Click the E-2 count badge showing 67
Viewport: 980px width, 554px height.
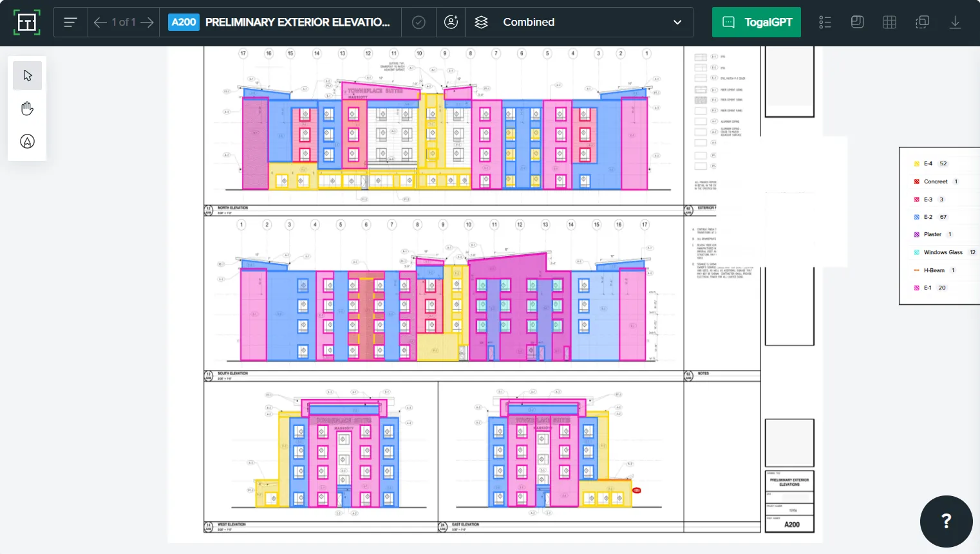point(943,217)
